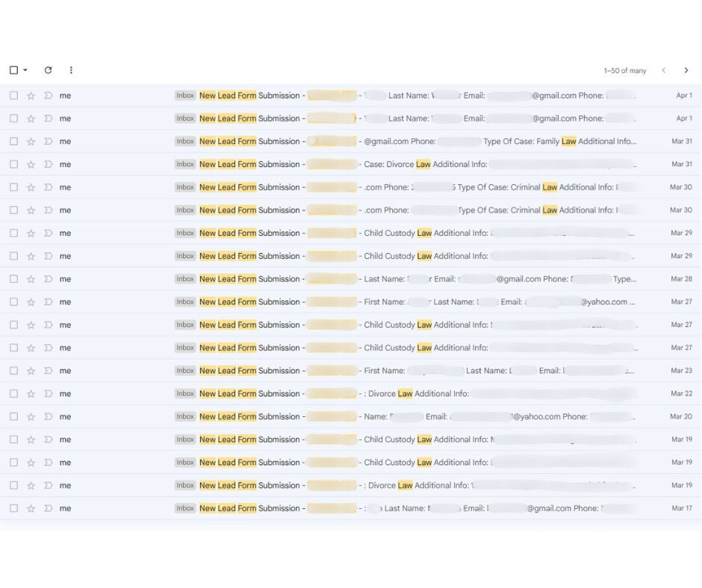Check the Mar 27 yahoo.com email checkbox
The width and height of the screenshot is (702, 588).
[x=14, y=302]
